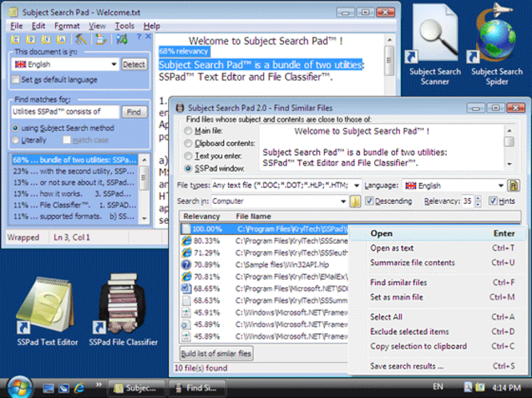The image size is (532, 398).
Task: Choose Save search results in context menu
Action: pyautogui.click(x=438, y=366)
